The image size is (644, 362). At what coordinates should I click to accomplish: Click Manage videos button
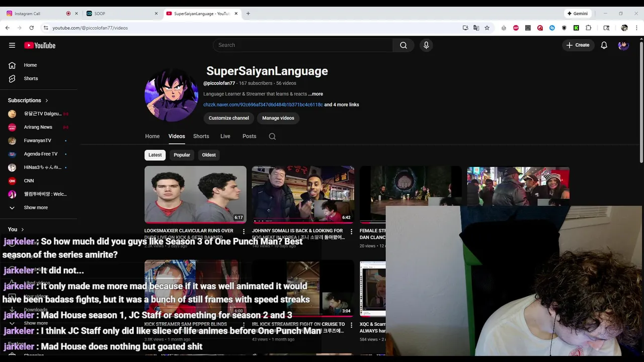(278, 118)
